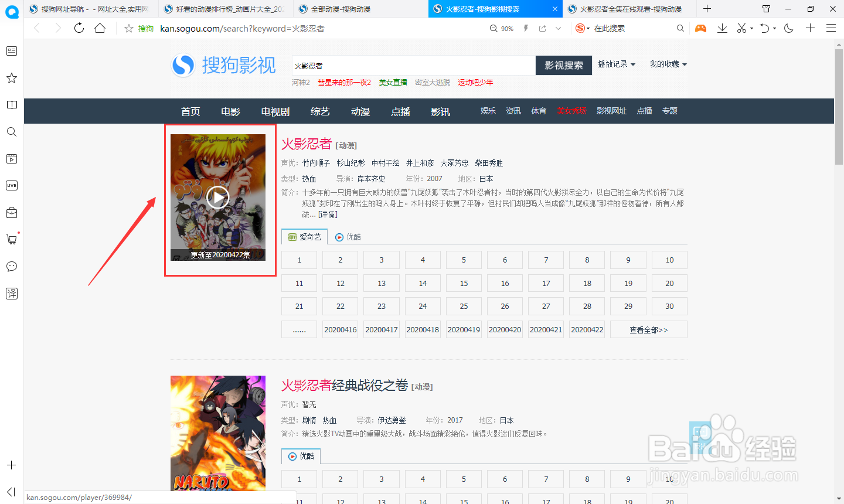Click the browser refresh icon
The width and height of the screenshot is (844, 504).
[x=79, y=28]
